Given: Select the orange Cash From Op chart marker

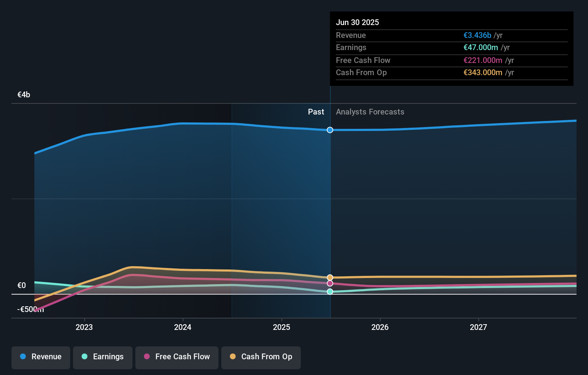Looking at the screenshot, I should coord(329,277).
